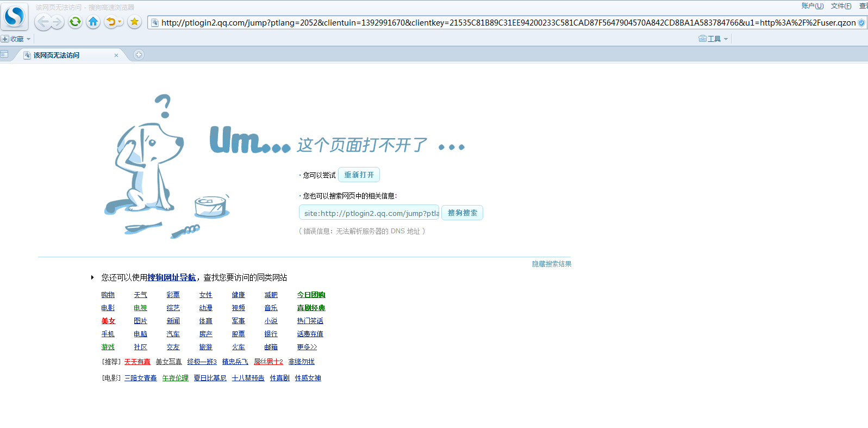The width and height of the screenshot is (868, 428).
Task: Click the security shield icon in address bar
Action: coord(861,23)
